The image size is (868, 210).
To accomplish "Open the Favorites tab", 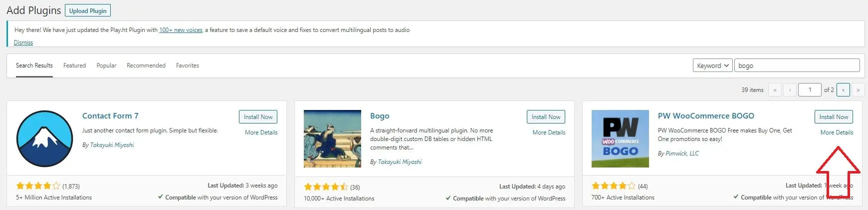I will (187, 65).
